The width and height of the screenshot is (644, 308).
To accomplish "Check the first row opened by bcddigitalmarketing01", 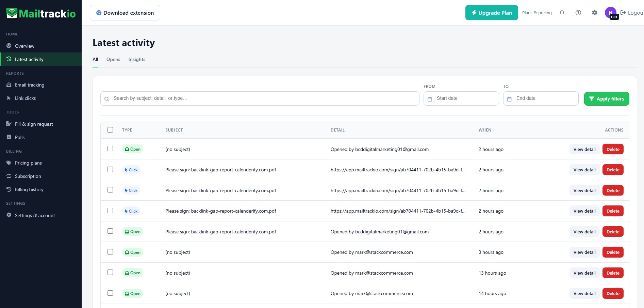I will coord(110,149).
